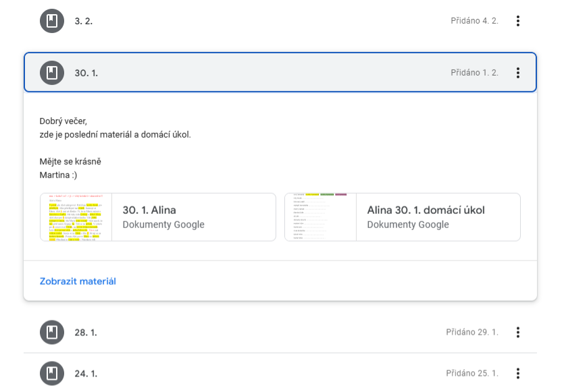Open three-dot menu for 28. 1.
The height and width of the screenshot is (392, 564).
(518, 332)
